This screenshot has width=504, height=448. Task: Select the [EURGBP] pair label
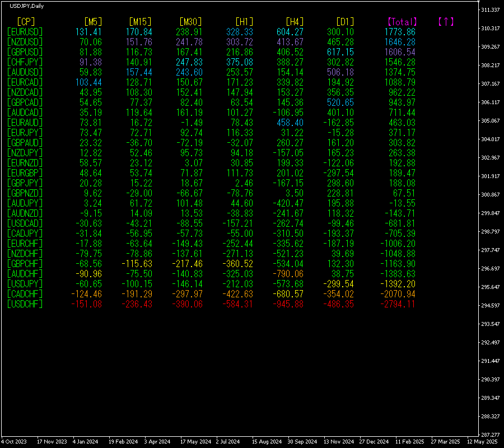pyautogui.click(x=25, y=173)
